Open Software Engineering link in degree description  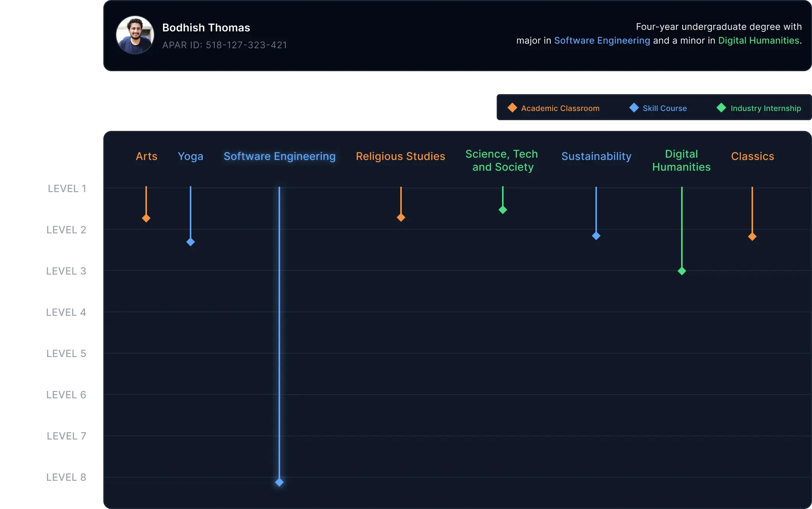coord(602,41)
